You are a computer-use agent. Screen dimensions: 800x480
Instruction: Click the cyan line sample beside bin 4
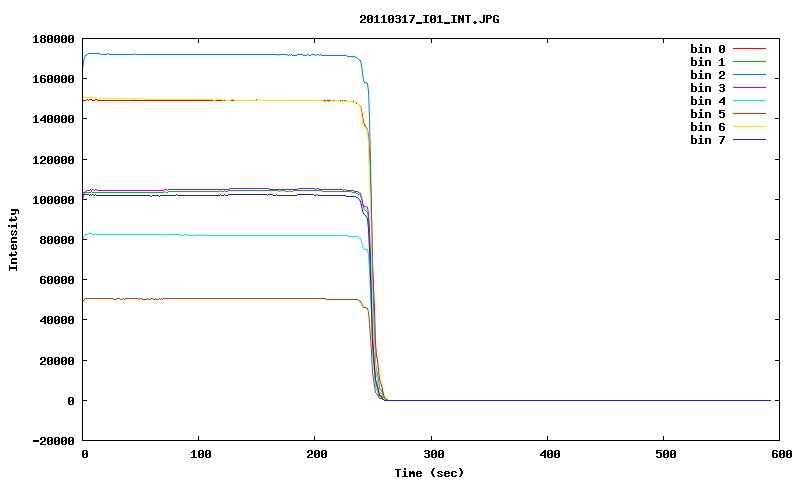(749, 101)
